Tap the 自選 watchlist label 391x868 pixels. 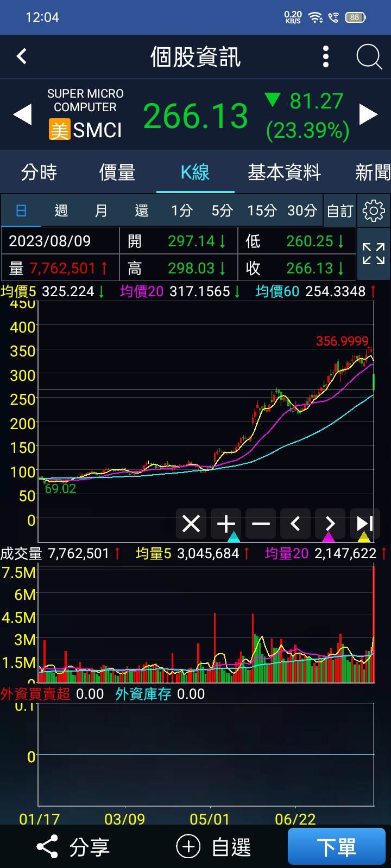(x=231, y=847)
